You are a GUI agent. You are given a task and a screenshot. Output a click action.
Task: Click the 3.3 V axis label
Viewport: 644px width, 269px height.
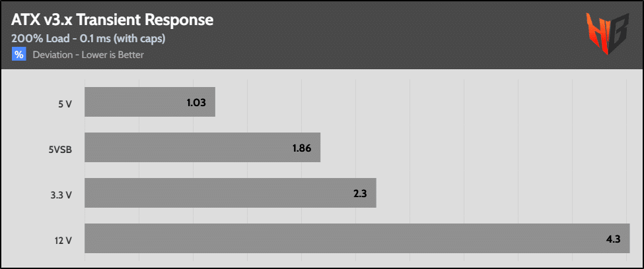pos(63,195)
